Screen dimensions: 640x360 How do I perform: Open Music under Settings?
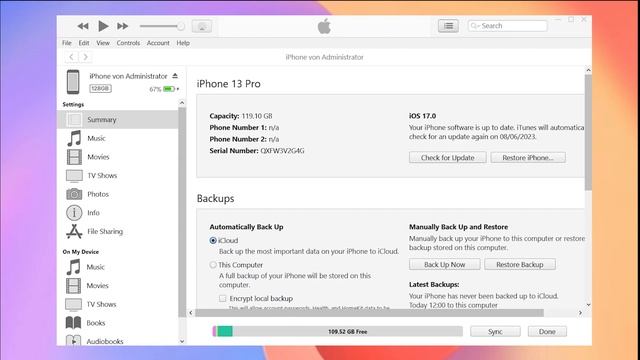96,138
